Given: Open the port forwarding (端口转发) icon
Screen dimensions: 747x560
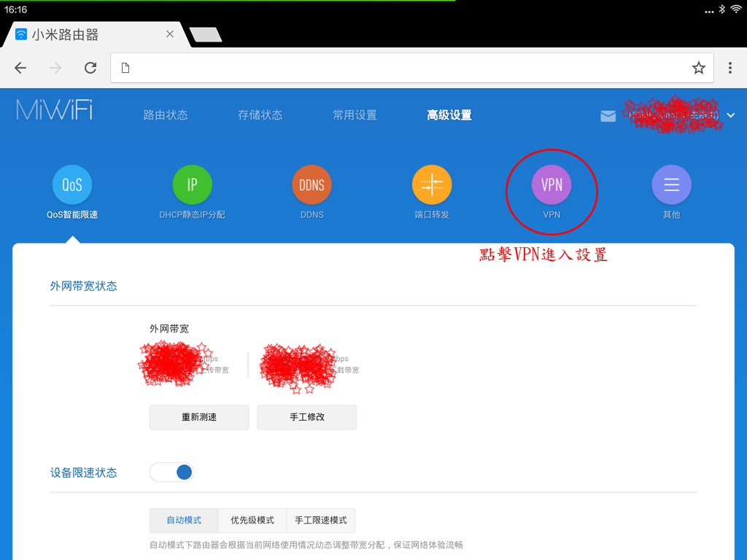Looking at the screenshot, I should tap(432, 184).
